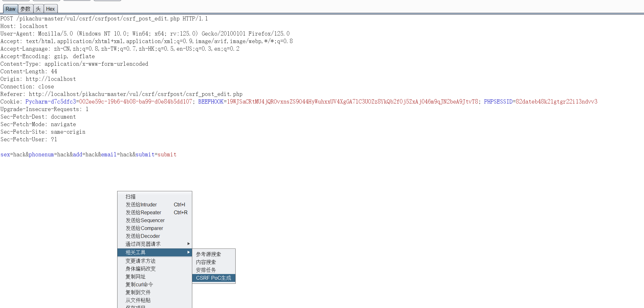Choose 复制网址 menu entry
Screen dimensions: 644x308
pyautogui.click(x=155, y=277)
